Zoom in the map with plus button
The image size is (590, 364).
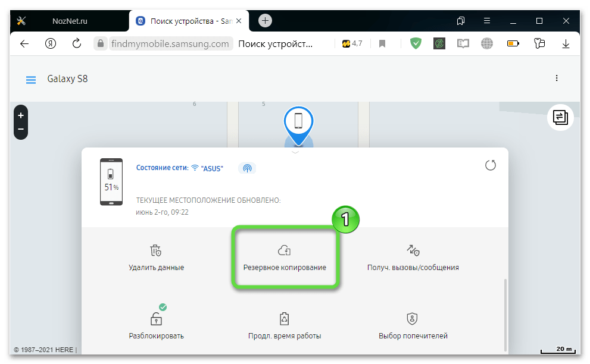pyautogui.click(x=21, y=115)
